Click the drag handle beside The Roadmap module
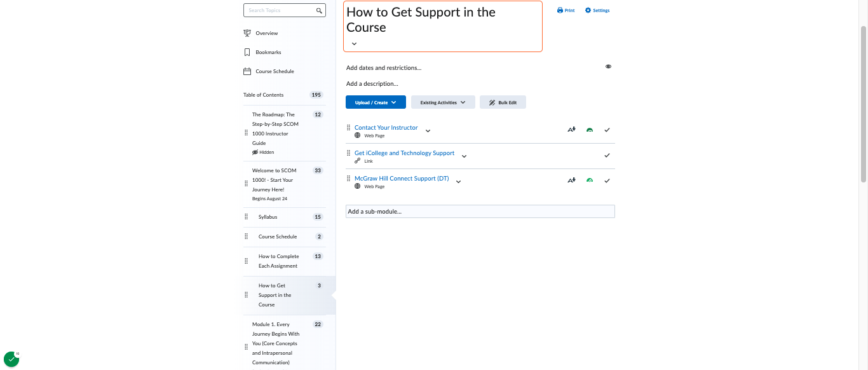 tap(247, 133)
